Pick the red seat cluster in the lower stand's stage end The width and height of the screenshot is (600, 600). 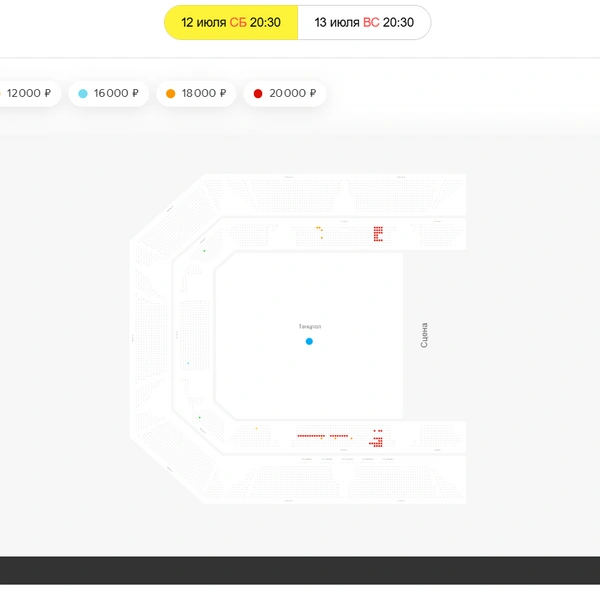376,438
